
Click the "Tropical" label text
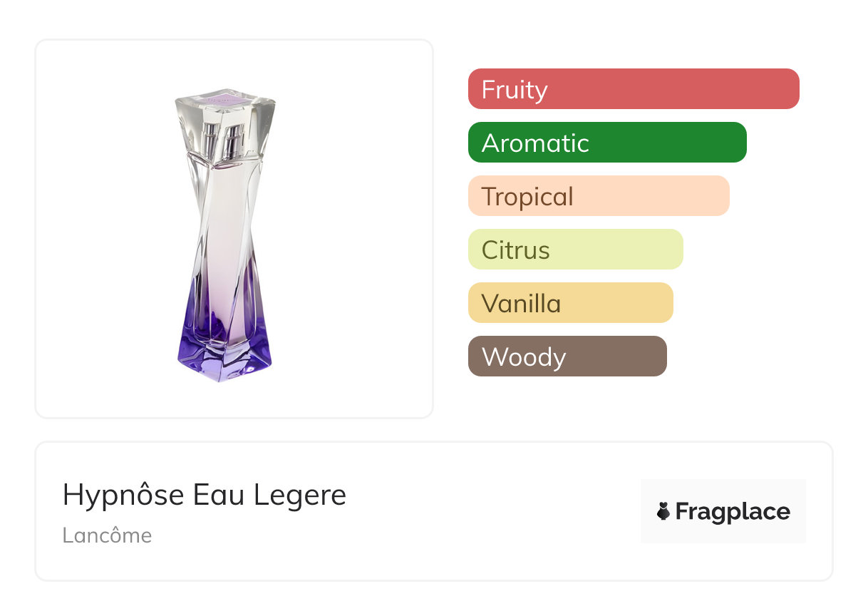(x=527, y=197)
